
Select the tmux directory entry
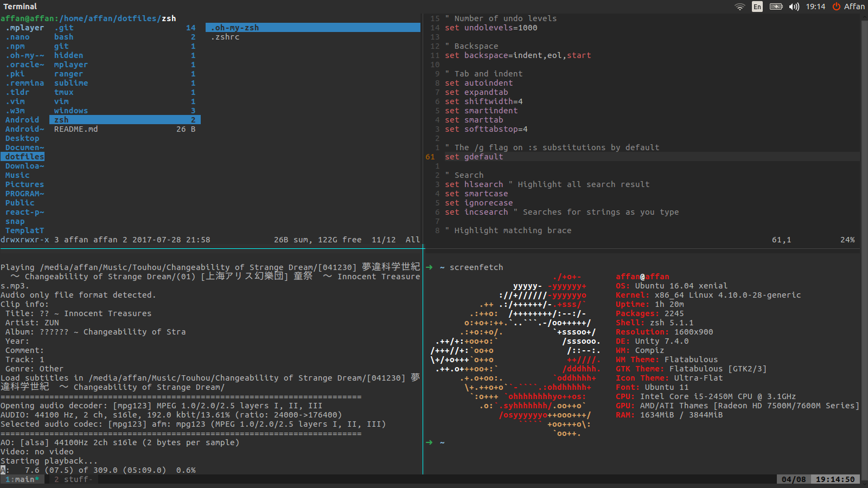click(x=125, y=92)
